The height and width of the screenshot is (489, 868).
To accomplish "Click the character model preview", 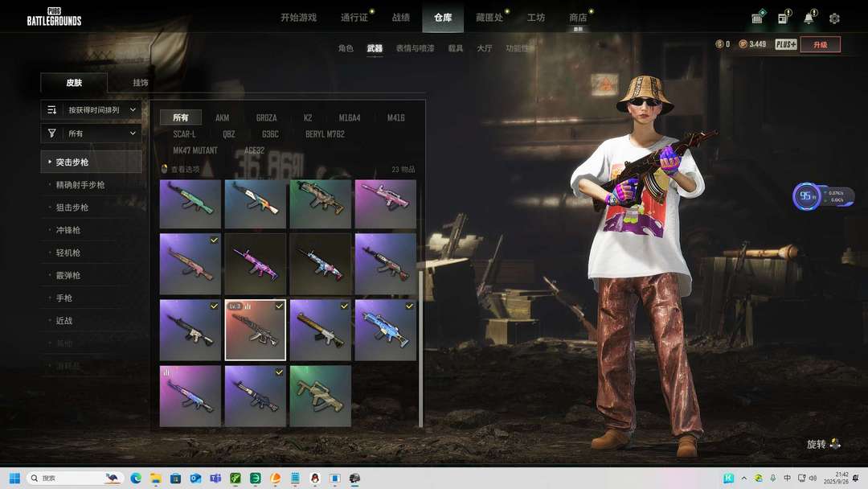I will [643, 266].
